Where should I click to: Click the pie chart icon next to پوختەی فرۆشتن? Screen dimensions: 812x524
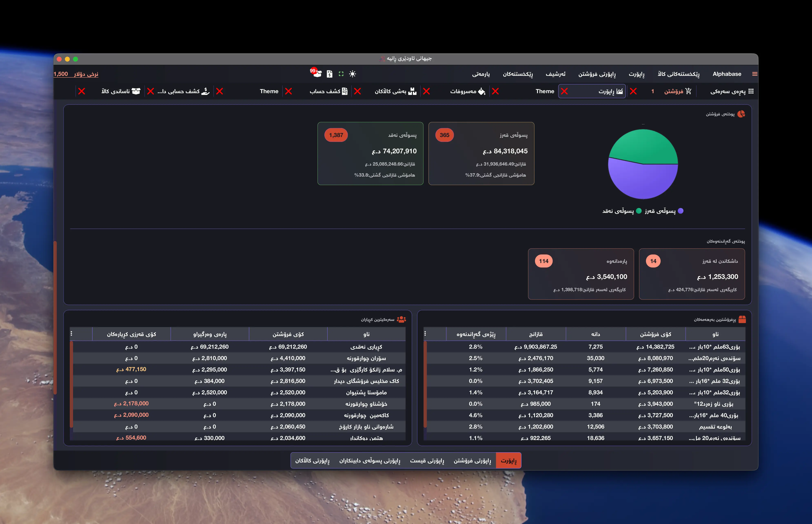click(x=741, y=114)
